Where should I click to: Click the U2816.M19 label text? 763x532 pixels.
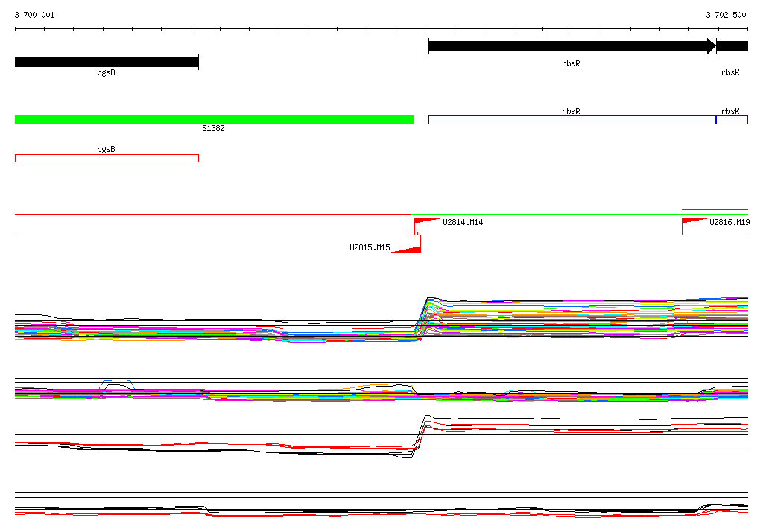click(x=729, y=223)
